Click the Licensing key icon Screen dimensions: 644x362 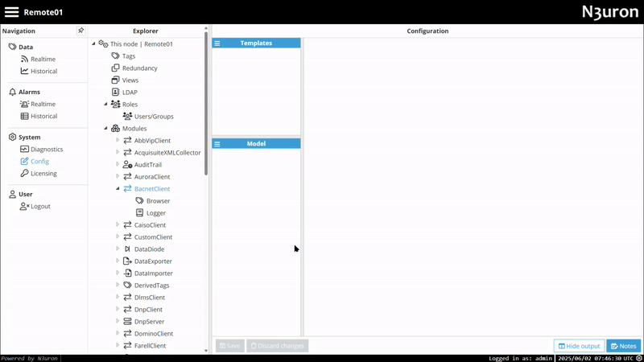point(25,173)
